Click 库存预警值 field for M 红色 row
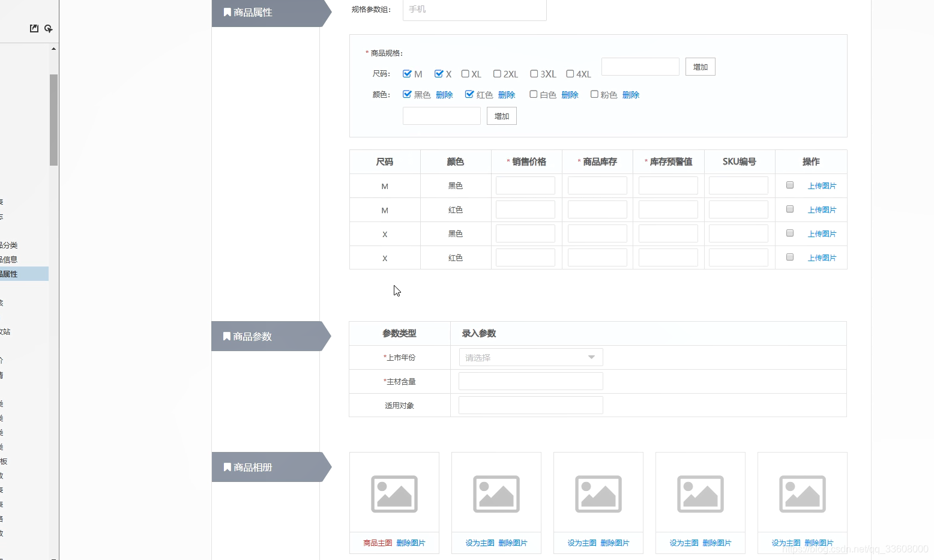This screenshot has width=934, height=560. pos(668,209)
